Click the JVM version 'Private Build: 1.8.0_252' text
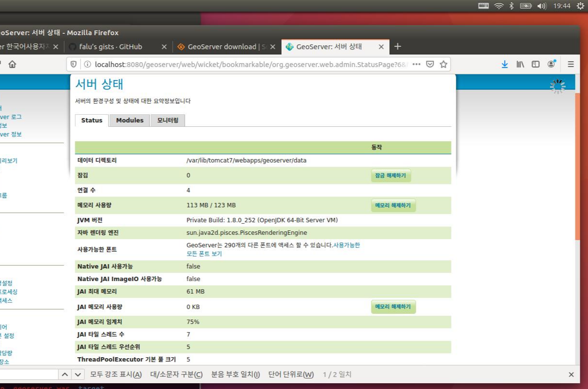This screenshot has height=389, width=588. [x=262, y=220]
